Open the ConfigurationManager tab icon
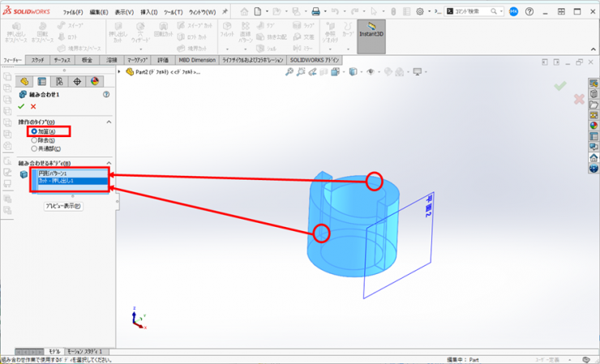The image size is (600, 364). tap(60, 81)
